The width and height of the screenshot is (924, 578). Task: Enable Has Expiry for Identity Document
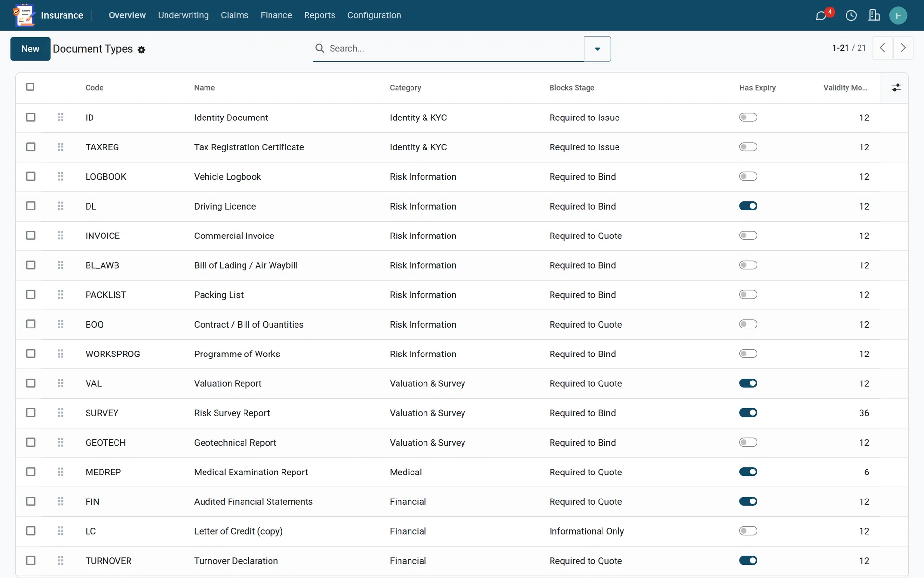(748, 118)
